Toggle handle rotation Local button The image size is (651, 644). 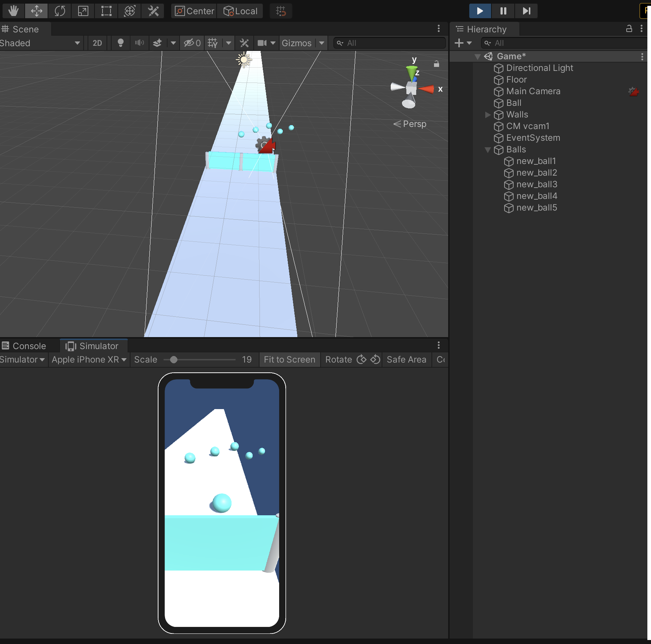pos(240,11)
